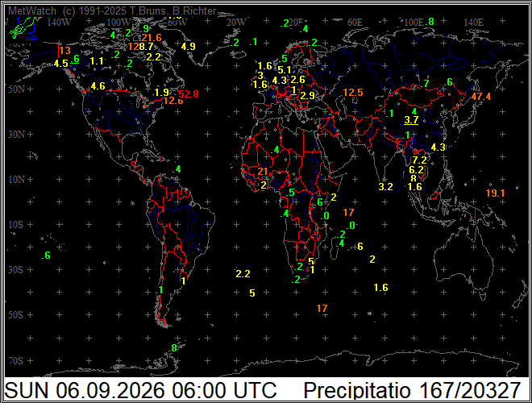The height and width of the screenshot is (403, 532).
Task: Select the Precipitatio 167/20327 status text
Action: (x=412, y=390)
